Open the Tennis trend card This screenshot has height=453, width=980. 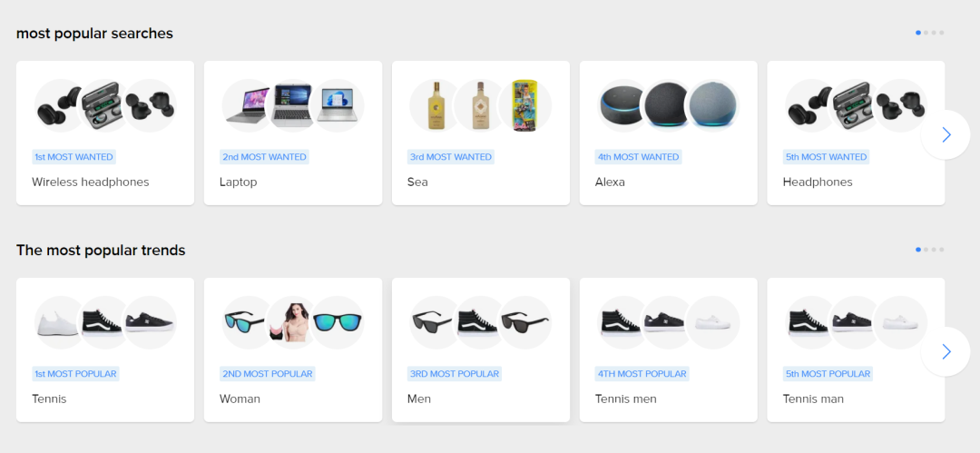(105, 350)
